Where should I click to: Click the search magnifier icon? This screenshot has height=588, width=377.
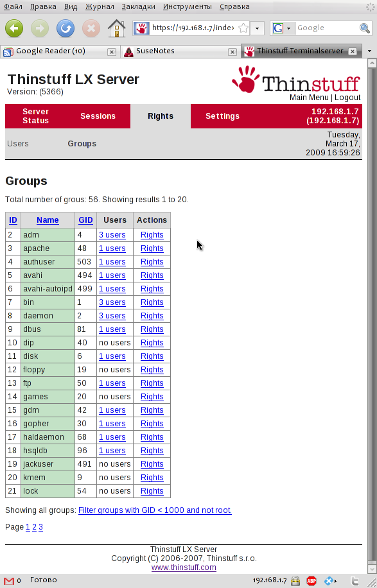click(365, 28)
